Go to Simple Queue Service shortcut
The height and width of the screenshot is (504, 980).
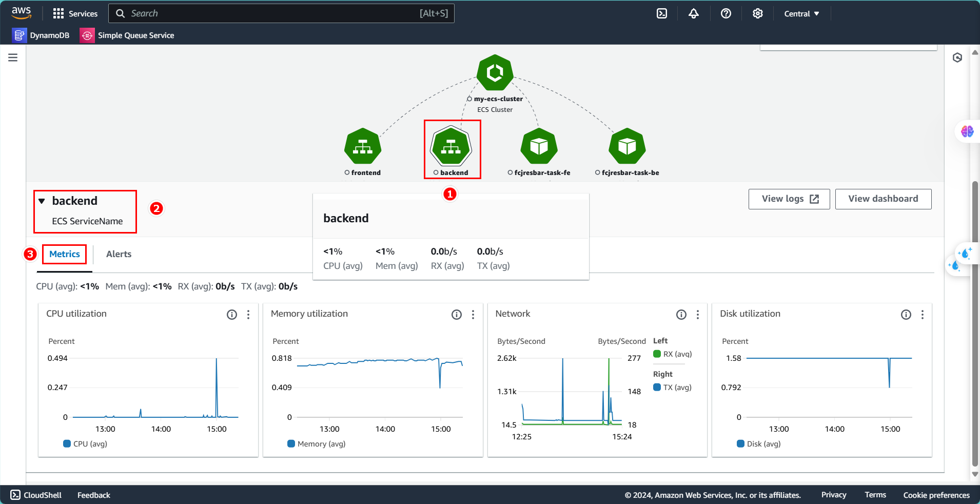click(127, 35)
